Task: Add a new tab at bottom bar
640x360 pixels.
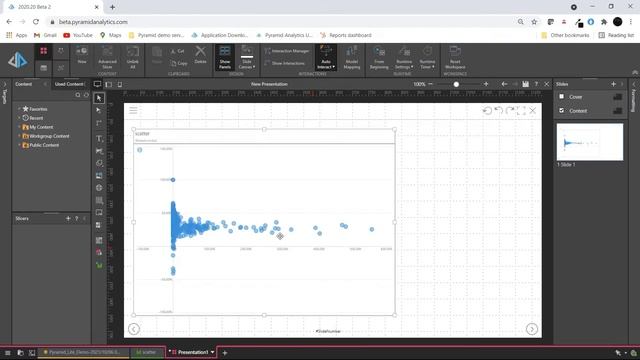Action: coord(224,353)
